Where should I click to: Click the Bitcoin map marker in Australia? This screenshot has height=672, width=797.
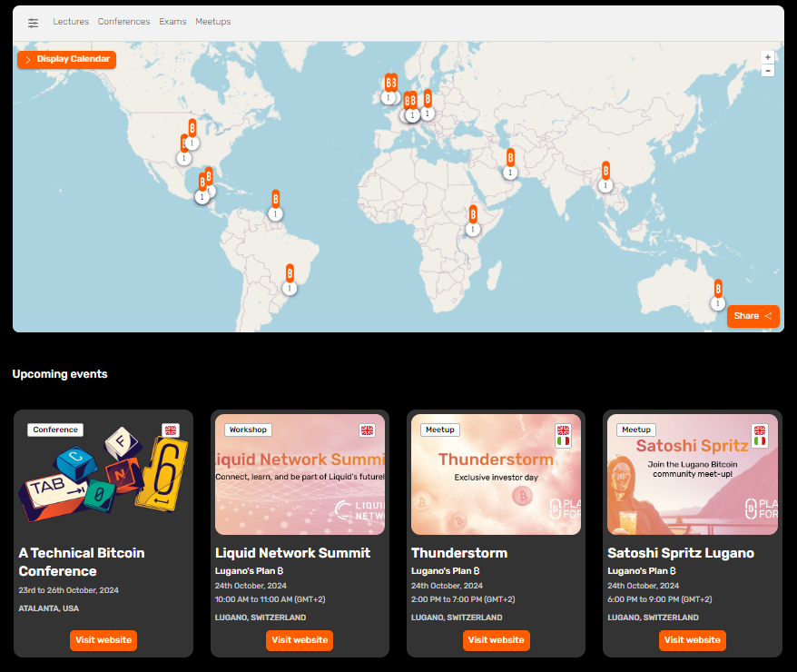[718, 289]
